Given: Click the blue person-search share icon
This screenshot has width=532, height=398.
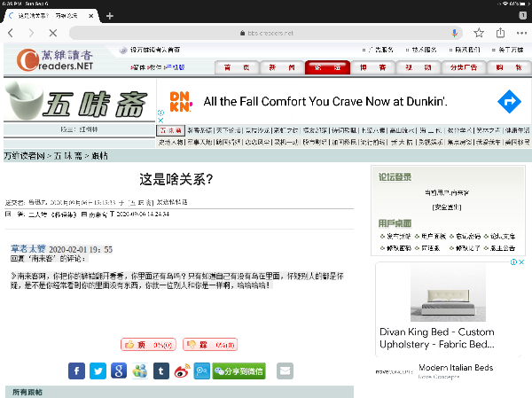Looking at the screenshot, I should (202, 371).
